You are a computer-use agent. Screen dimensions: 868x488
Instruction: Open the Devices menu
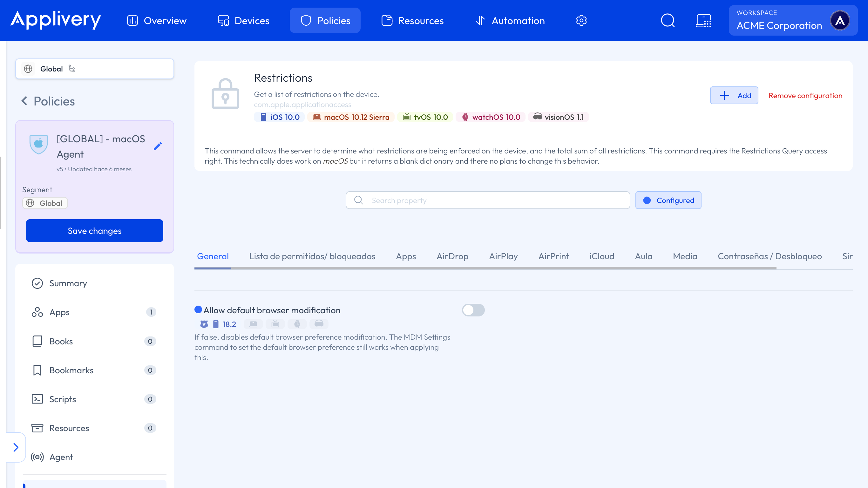[x=243, y=21]
